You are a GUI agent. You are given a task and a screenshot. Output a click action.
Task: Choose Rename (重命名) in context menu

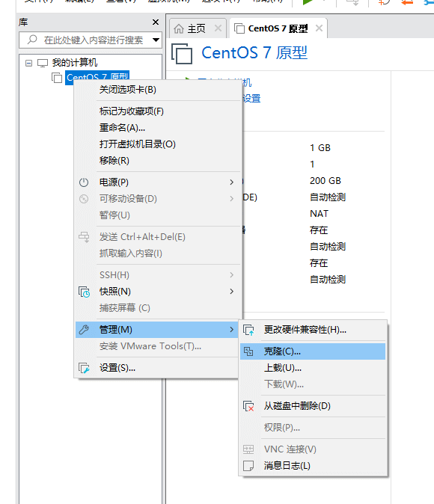158,128
